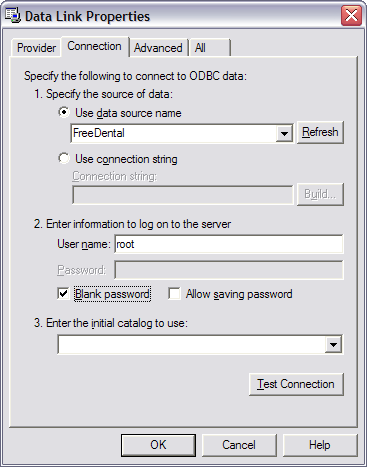
Task: Switch to the Provider tab
Action: [36, 48]
